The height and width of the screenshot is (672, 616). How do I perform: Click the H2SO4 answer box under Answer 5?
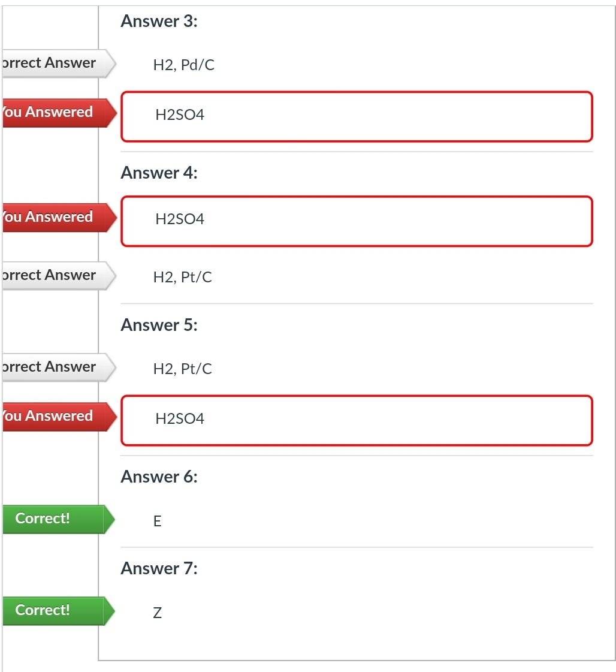tap(357, 420)
